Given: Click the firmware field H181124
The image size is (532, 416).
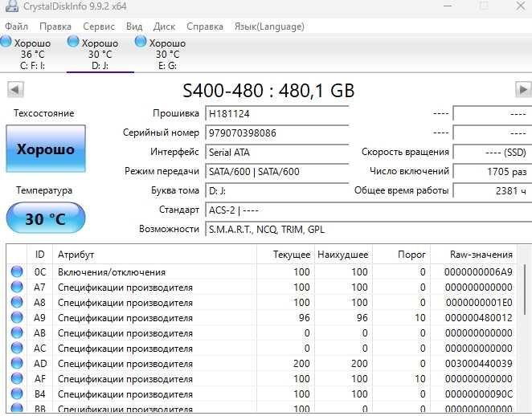Looking at the screenshot, I should coord(277,113).
